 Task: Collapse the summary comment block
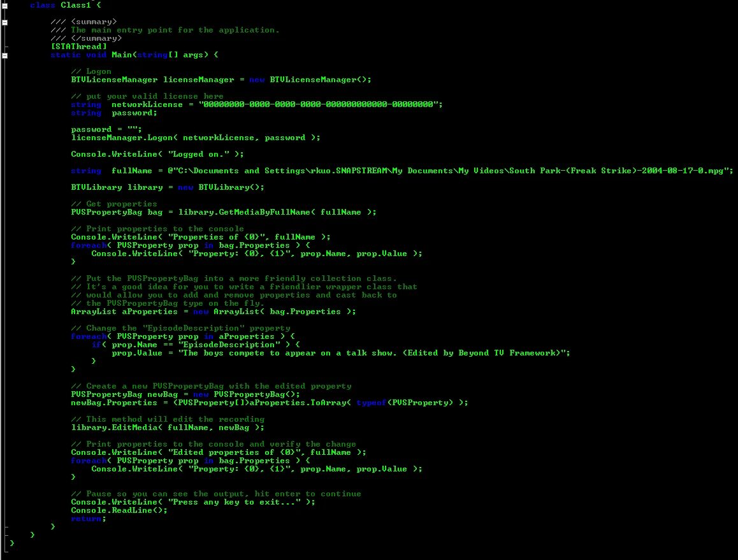click(x=4, y=22)
